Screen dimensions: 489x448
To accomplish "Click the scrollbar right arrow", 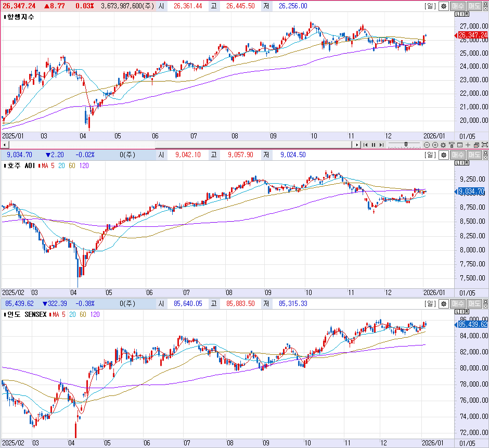I will pyautogui.click(x=356, y=145).
